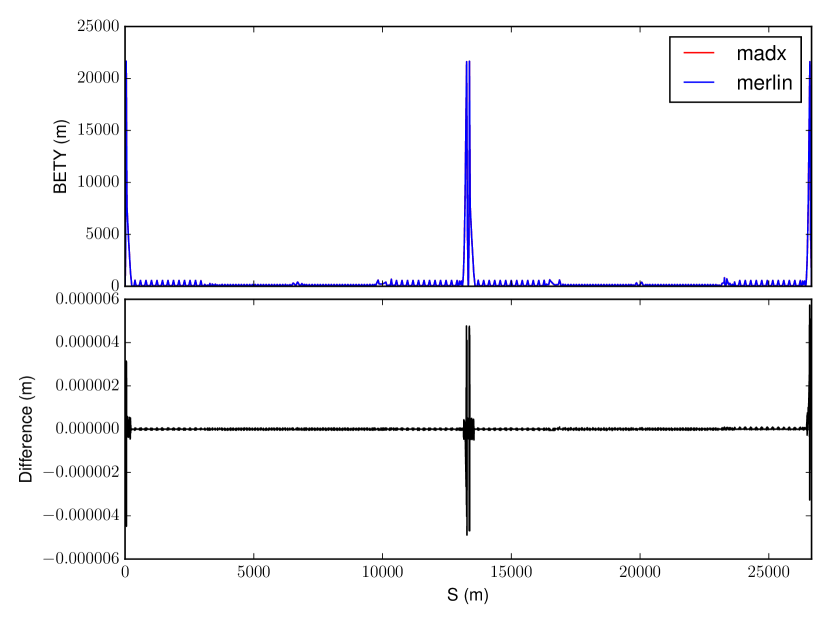The image size is (830, 623).
Task: Click the 0.000000 tick on Difference axis
Action: (x=87, y=429)
